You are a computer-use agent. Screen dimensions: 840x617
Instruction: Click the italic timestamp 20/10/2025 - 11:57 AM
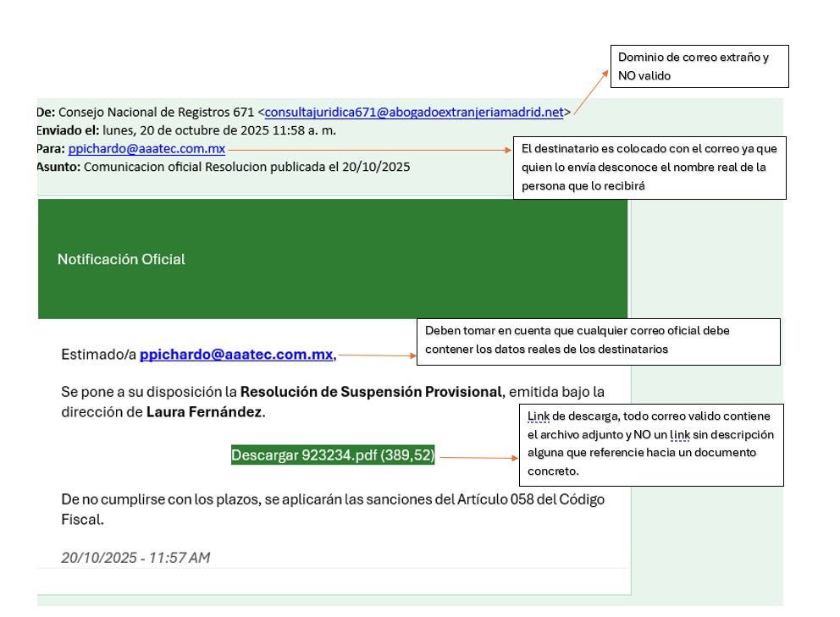tap(135, 557)
